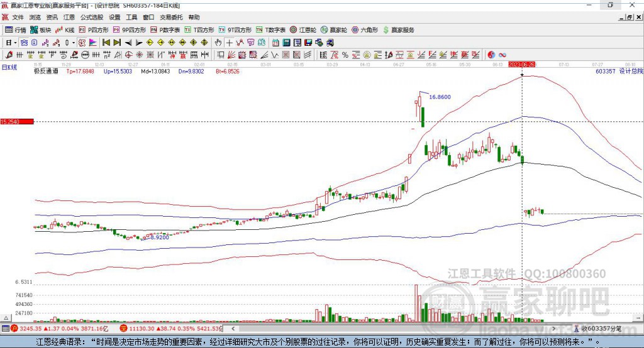Expand the candlestick style dropdown arrow
644x348 pixels.
click(74, 43)
